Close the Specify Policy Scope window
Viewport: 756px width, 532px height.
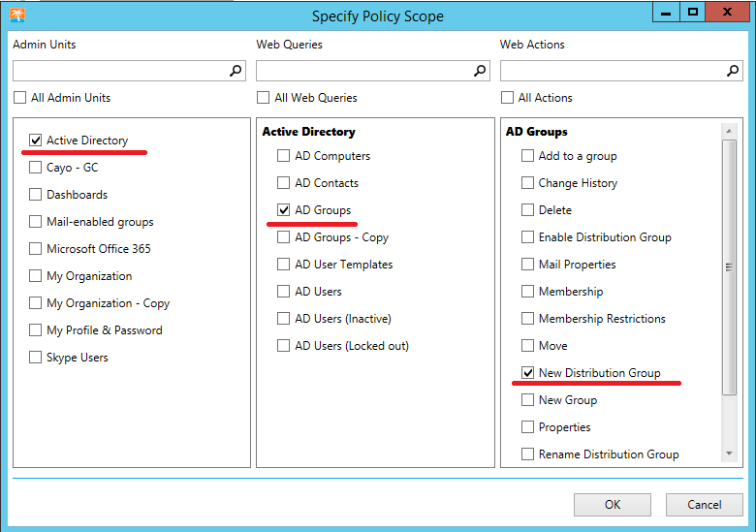click(x=727, y=12)
